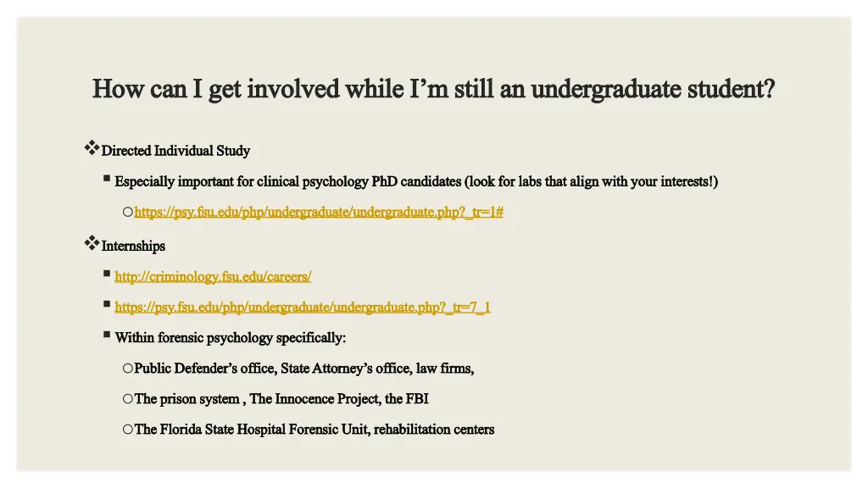868x488 pixels.
Task: Click the 'Especially important for clinical psychology' line
Action: [x=416, y=181]
